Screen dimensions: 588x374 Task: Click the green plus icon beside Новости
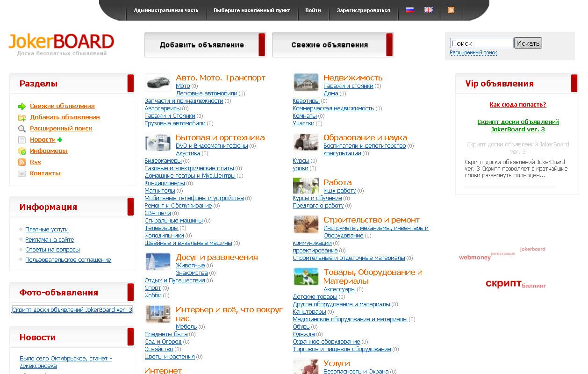point(60,140)
